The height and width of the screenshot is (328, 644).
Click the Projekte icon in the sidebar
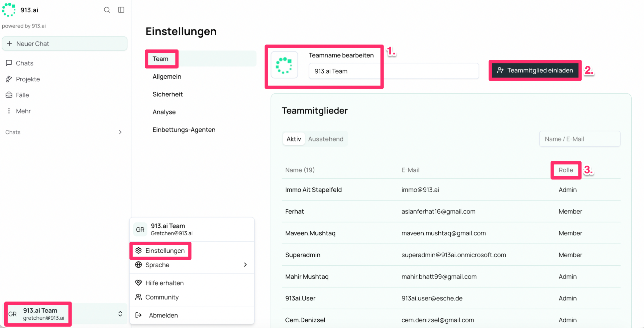(9, 79)
